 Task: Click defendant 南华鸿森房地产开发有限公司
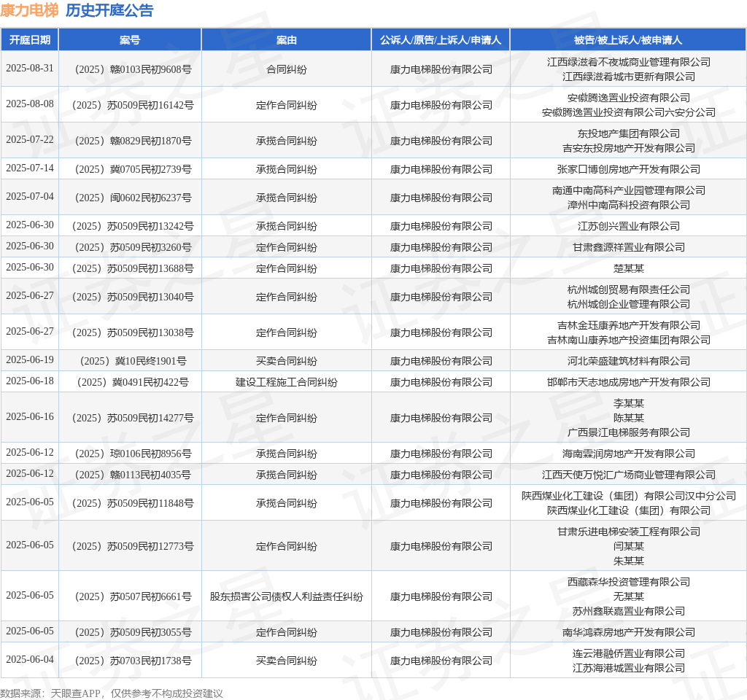point(628,632)
